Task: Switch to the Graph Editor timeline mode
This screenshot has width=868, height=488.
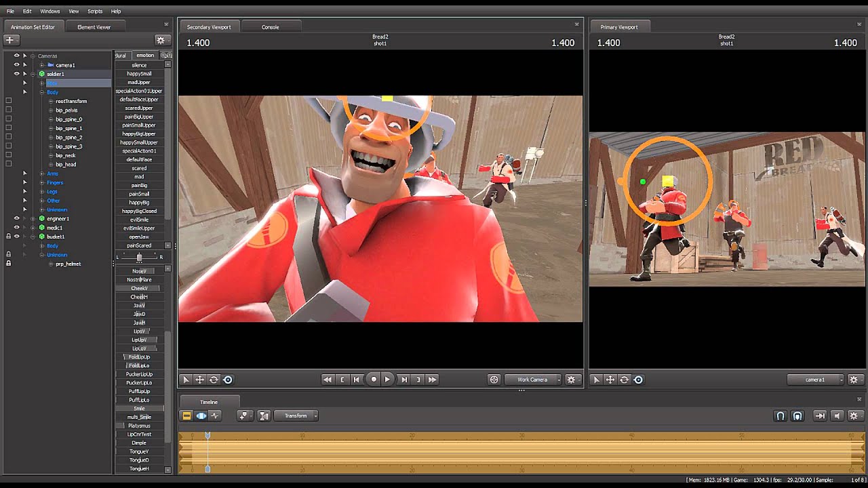Action: (216, 415)
